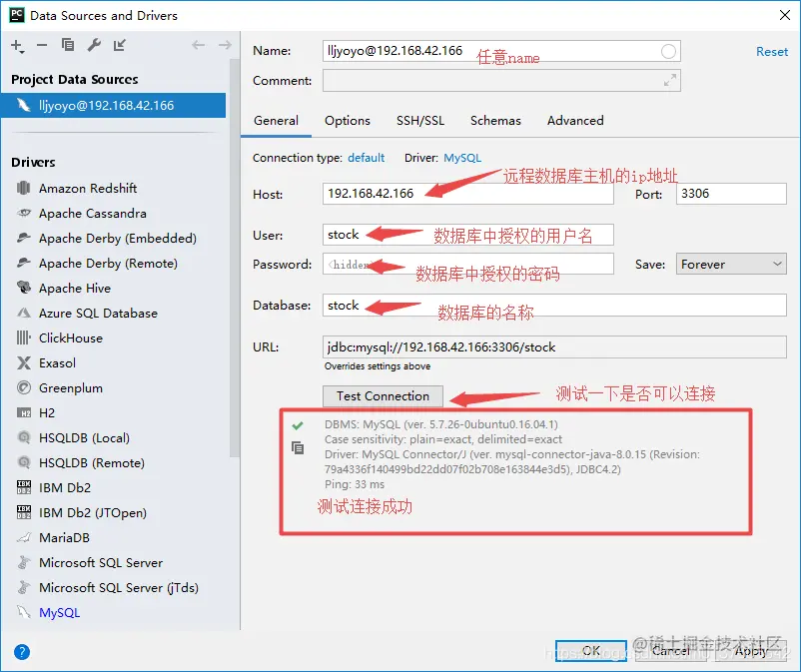The width and height of the screenshot is (801, 672).
Task: Select lljyoyo@192.168.42.166 data source
Action: tap(114, 105)
